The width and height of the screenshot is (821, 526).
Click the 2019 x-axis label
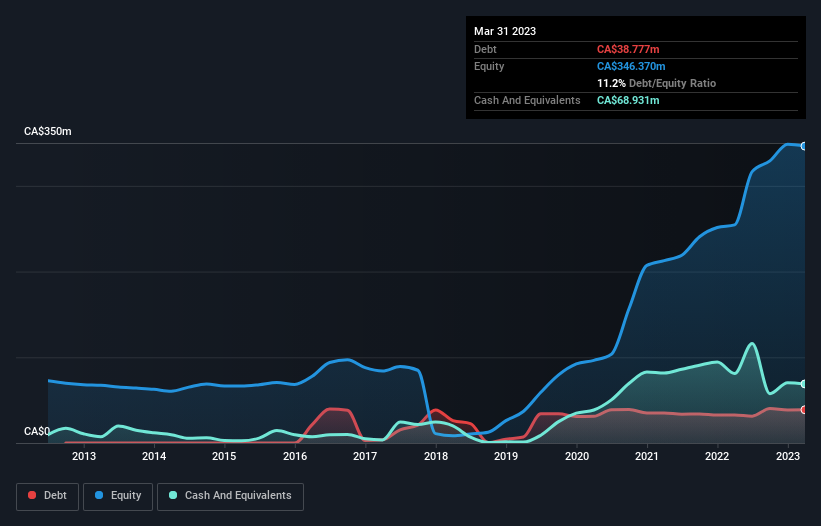tap(506, 456)
